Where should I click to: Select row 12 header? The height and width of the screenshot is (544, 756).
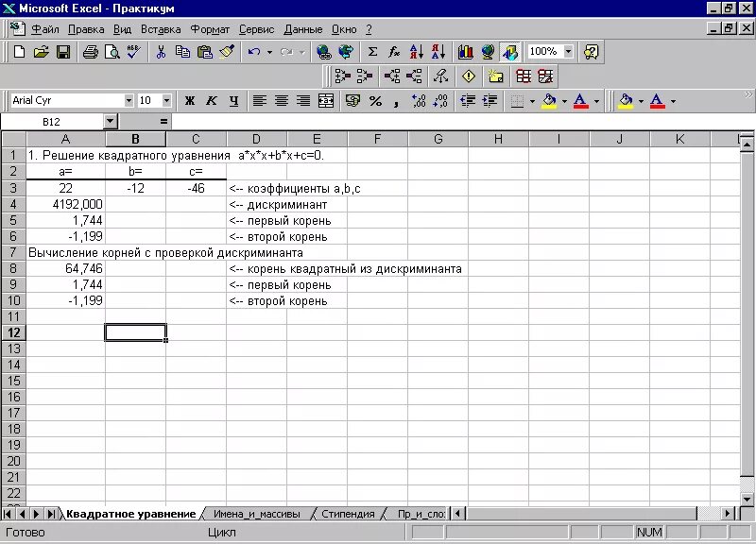13,332
